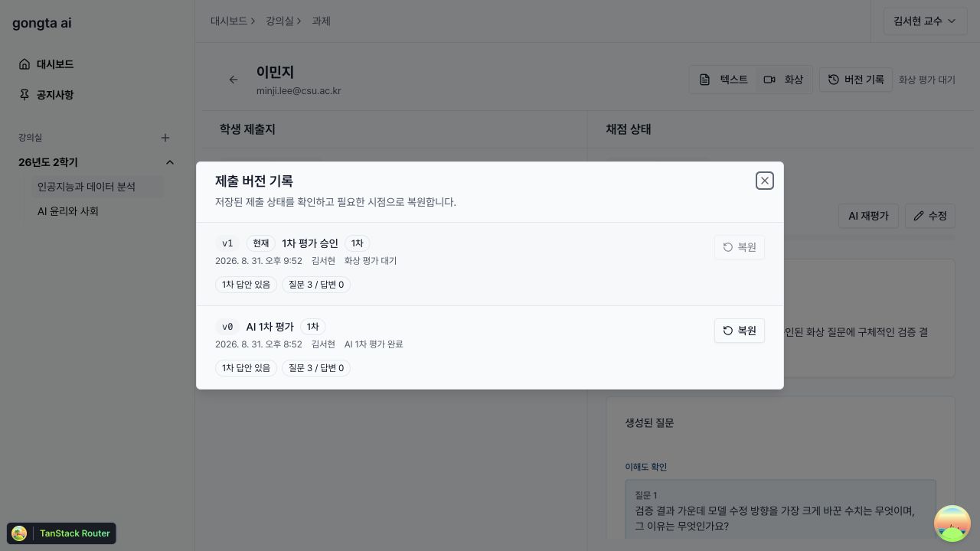Navigate to 강의실 breadcrumb

(x=279, y=21)
